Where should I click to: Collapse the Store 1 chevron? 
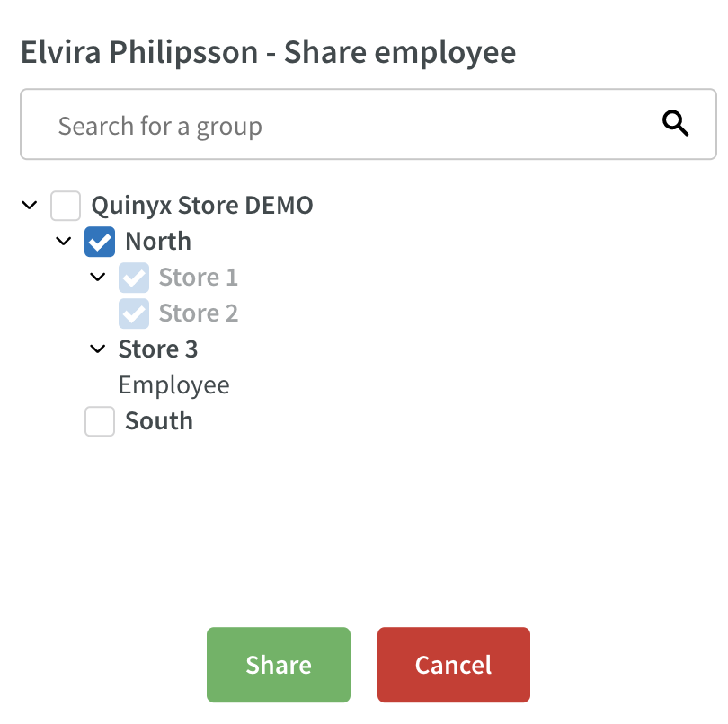tap(97, 277)
